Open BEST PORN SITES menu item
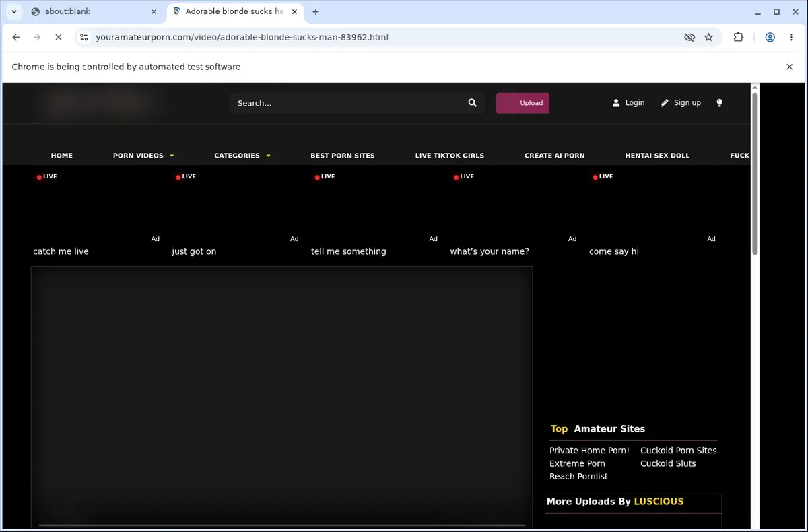This screenshot has height=532, width=808. pos(342,156)
